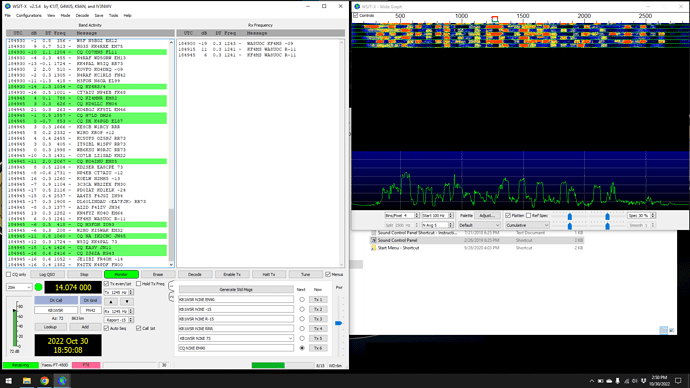Switch to Tab 1 of the Tx messages panel
The image size is (690, 388).
[171, 286]
